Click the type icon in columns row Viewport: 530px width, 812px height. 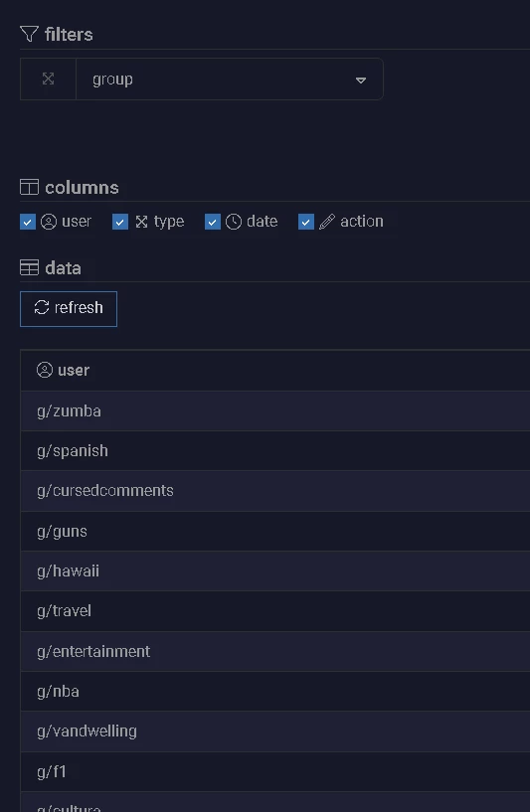(x=141, y=222)
